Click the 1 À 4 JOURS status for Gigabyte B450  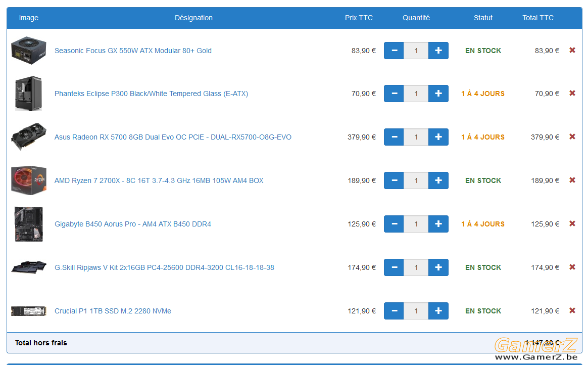tap(483, 224)
